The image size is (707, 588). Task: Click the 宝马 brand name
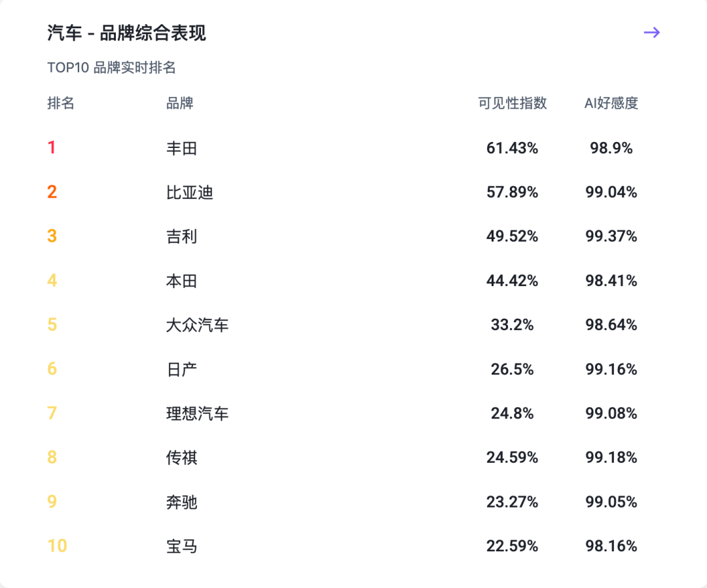[181, 546]
